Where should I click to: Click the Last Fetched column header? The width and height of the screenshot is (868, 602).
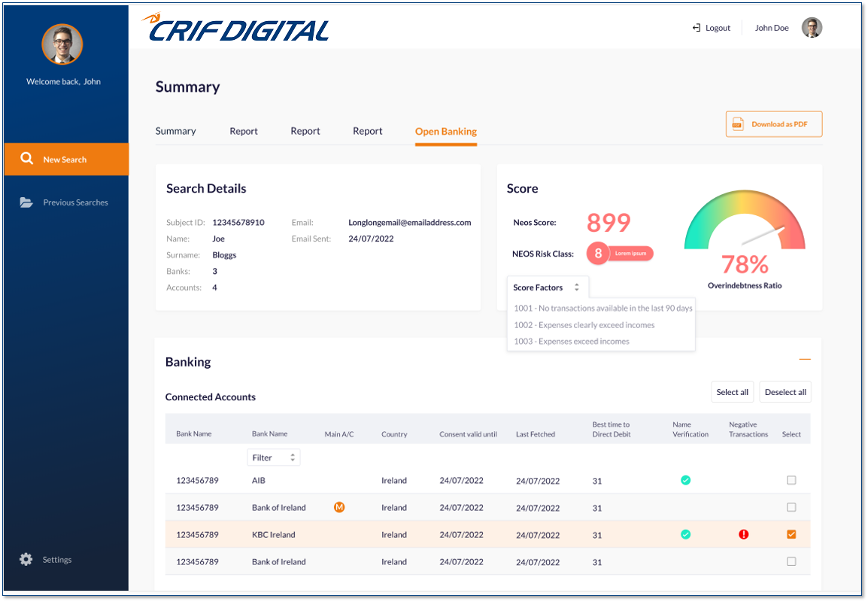[536, 434]
